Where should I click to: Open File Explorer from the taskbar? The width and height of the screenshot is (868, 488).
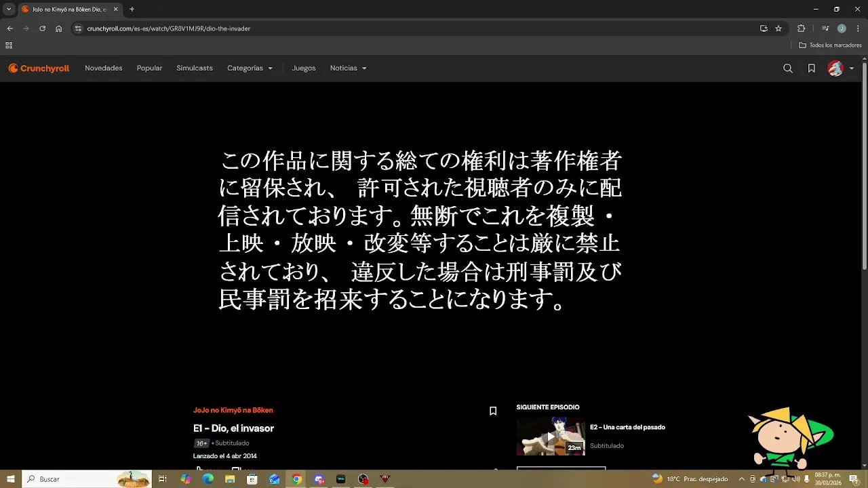[x=230, y=479]
